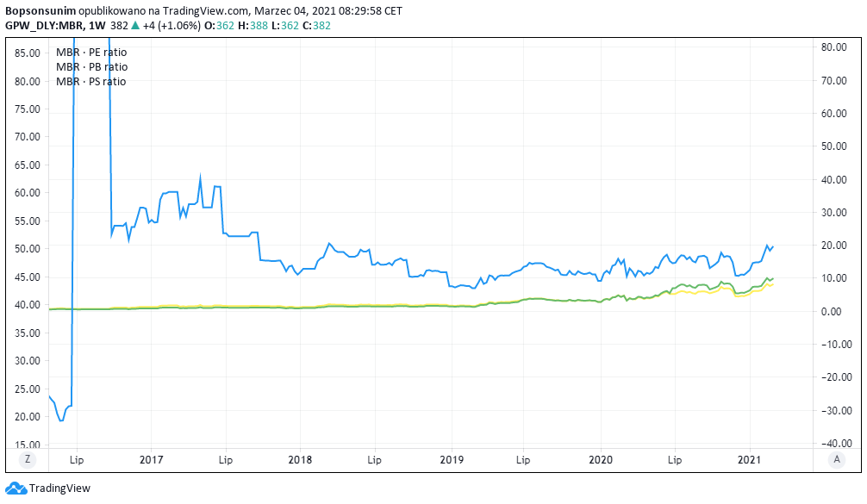Click the 0.00 label on right scale

(x=832, y=312)
